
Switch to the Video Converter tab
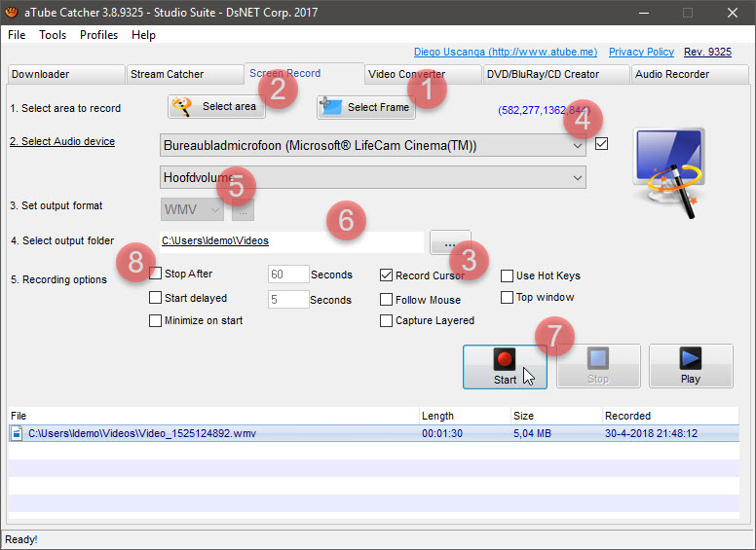[423, 74]
